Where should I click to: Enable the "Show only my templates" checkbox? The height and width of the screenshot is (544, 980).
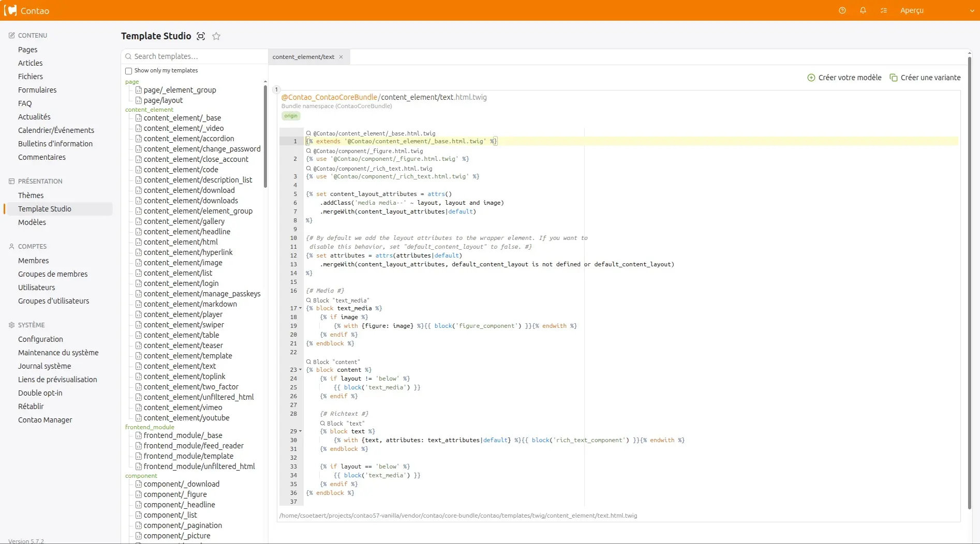point(128,71)
